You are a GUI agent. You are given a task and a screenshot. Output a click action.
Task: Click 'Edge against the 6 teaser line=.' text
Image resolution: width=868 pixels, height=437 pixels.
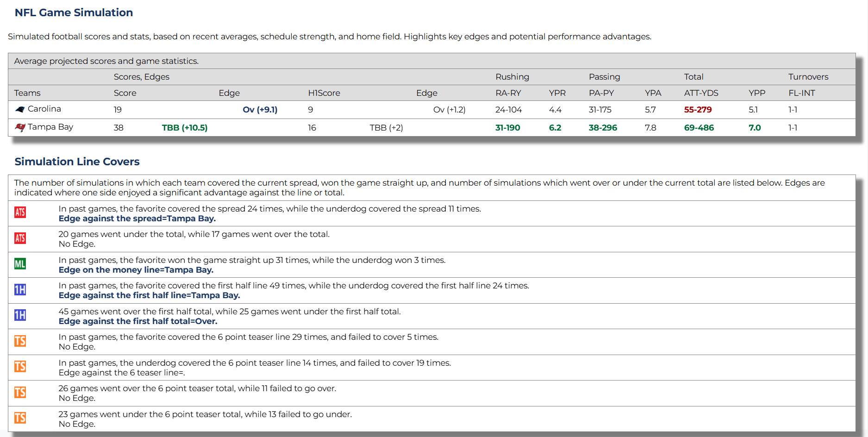point(121,373)
